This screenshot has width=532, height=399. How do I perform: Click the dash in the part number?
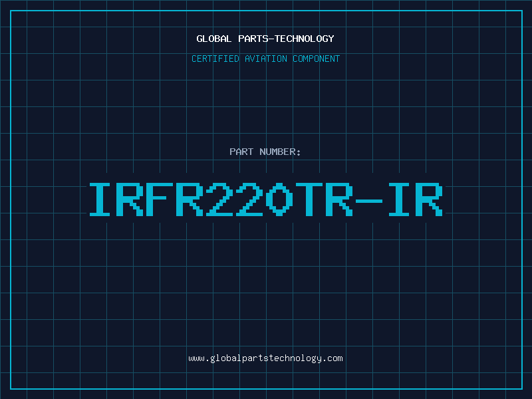pos(369,201)
